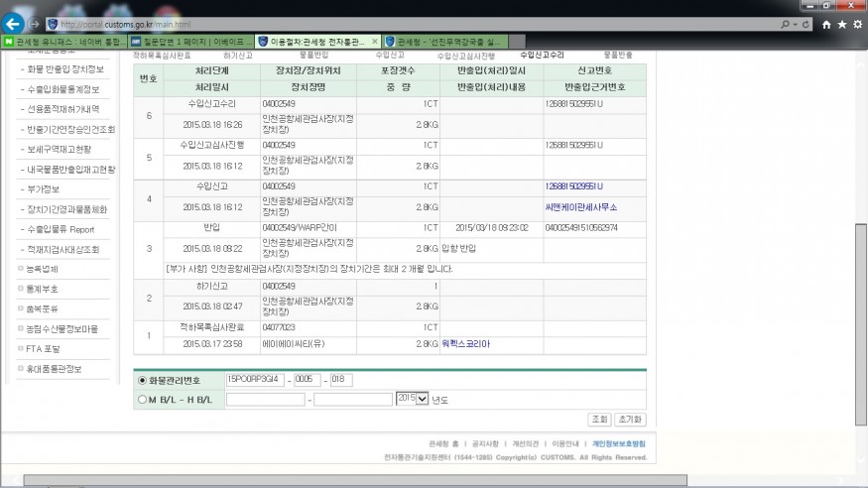The height and width of the screenshot is (488, 868).
Task: Click the 04002549/WARP간이 cell
Action: click(x=309, y=228)
